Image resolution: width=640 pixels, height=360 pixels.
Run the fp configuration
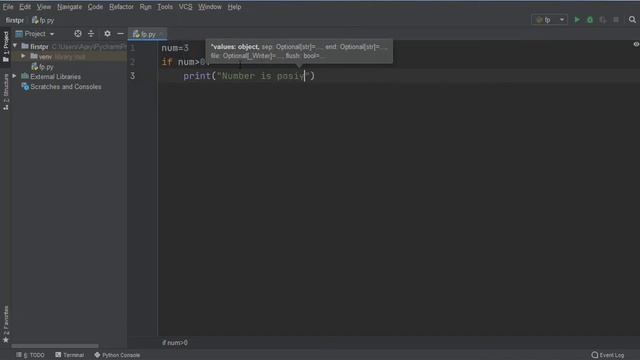(x=577, y=20)
